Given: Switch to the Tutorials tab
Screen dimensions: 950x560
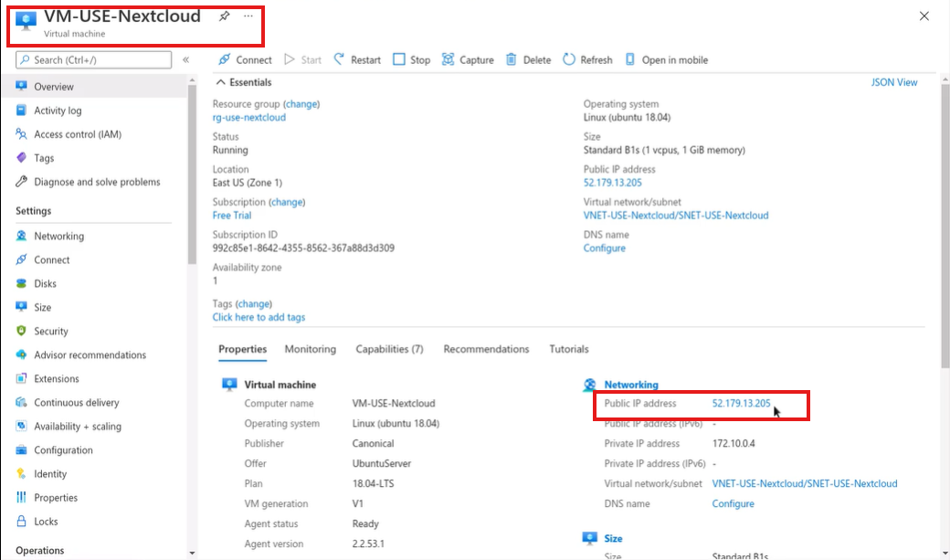Looking at the screenshot, I should pyautogui.click(x=569, y=349).
